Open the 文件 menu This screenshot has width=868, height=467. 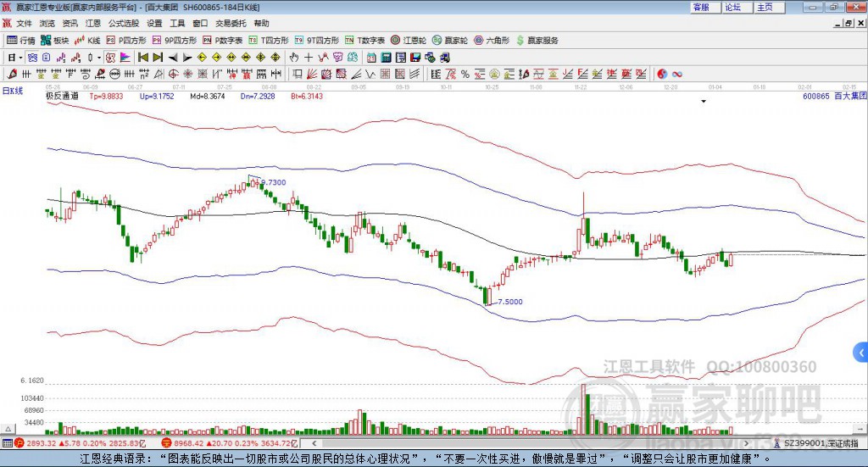tap(24, 23)
